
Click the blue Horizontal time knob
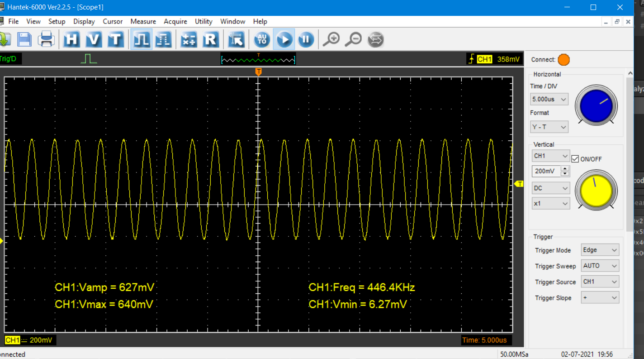tap(596, 105)
